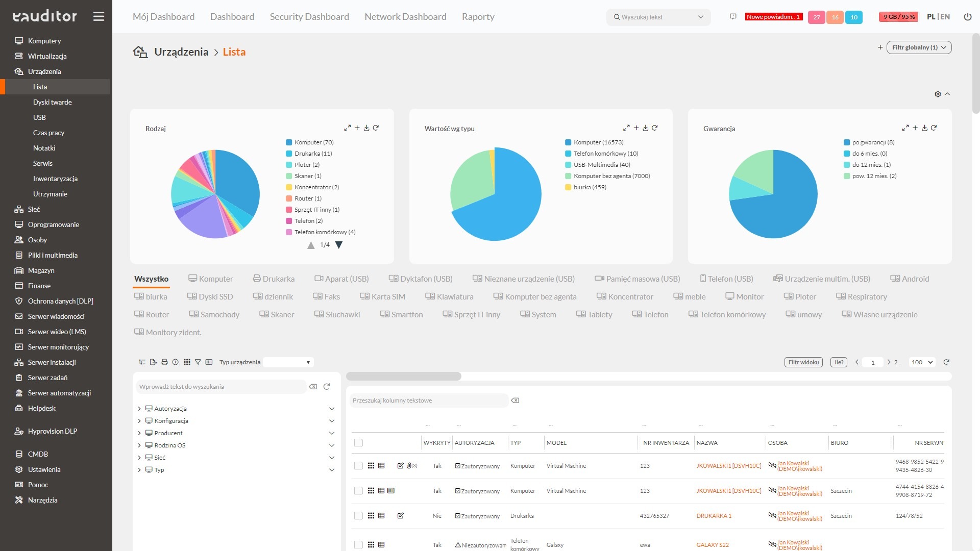980x551 pixels.
Task: Open the DRUKARKA 1 device link
Action: coord(714,516)
